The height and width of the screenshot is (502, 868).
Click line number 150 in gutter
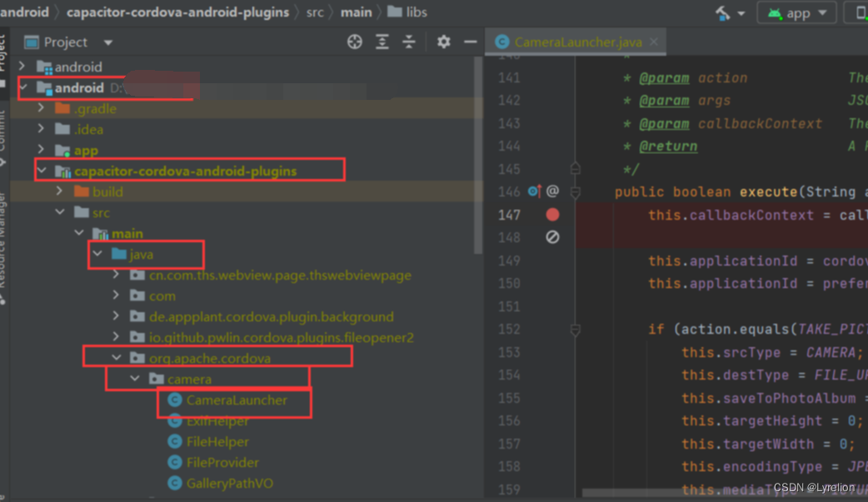tap(509, 283)
